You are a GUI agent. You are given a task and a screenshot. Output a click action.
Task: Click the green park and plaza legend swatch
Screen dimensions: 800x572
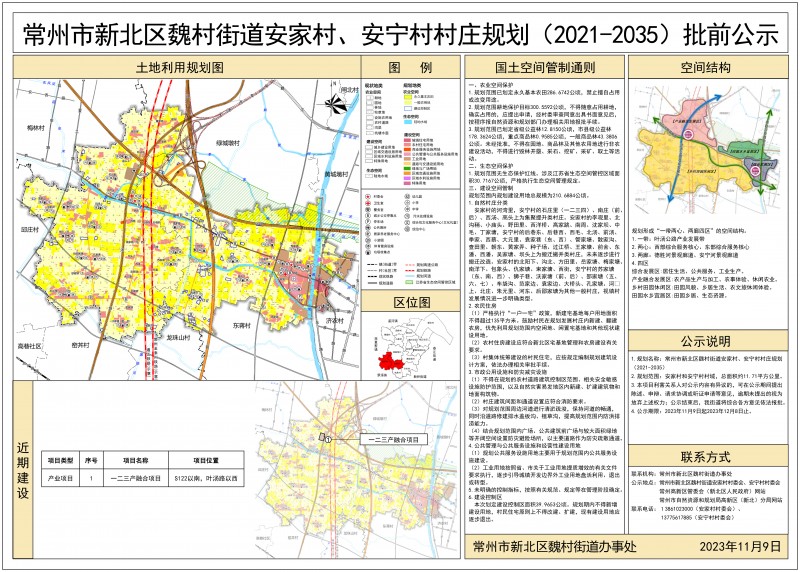[407, 168]
